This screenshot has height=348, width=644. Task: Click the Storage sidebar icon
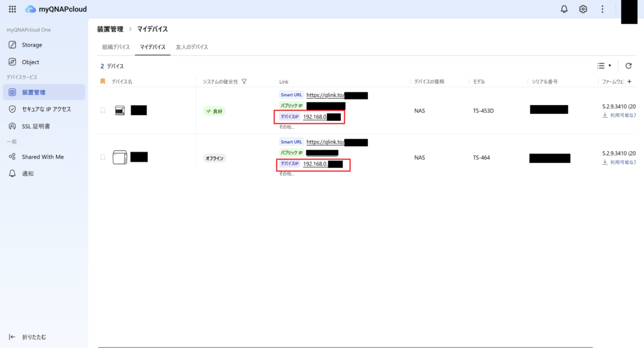point(13,45)
